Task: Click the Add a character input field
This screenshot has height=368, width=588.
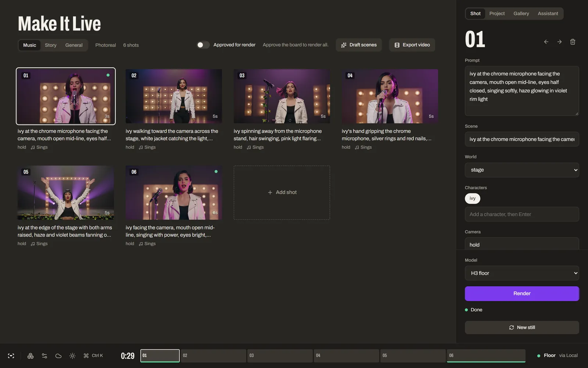Action: 522,214
